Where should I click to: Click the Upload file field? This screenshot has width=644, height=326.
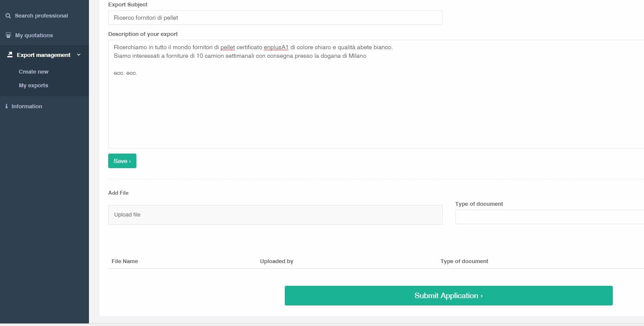tap(275, 215)
